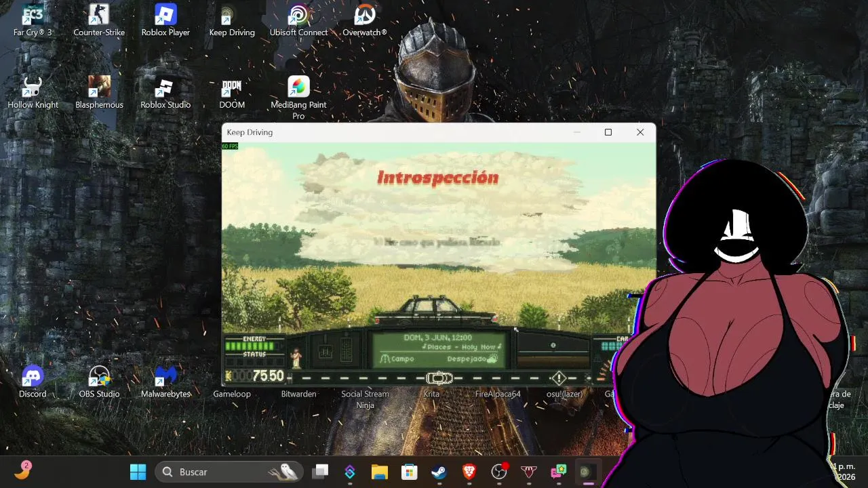Screen dimensions: 868x488
Task: Minimize the Keep Driving window
Action: [x=577, y=132]
